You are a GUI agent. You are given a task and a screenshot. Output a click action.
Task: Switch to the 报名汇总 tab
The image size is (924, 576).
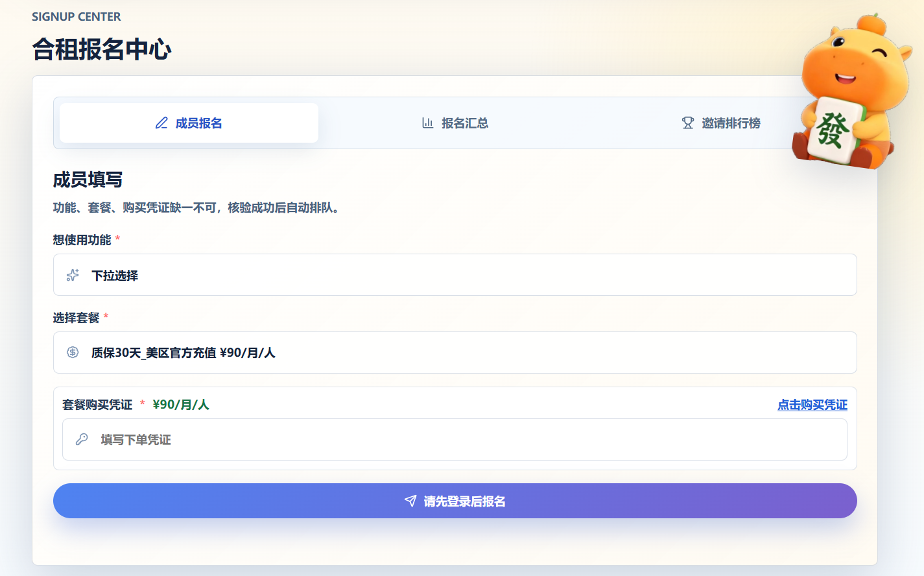click(455, 123)
